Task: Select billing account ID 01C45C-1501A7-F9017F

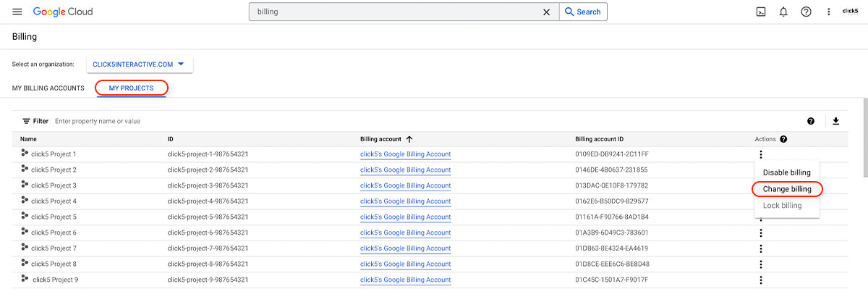Action: 611,280
